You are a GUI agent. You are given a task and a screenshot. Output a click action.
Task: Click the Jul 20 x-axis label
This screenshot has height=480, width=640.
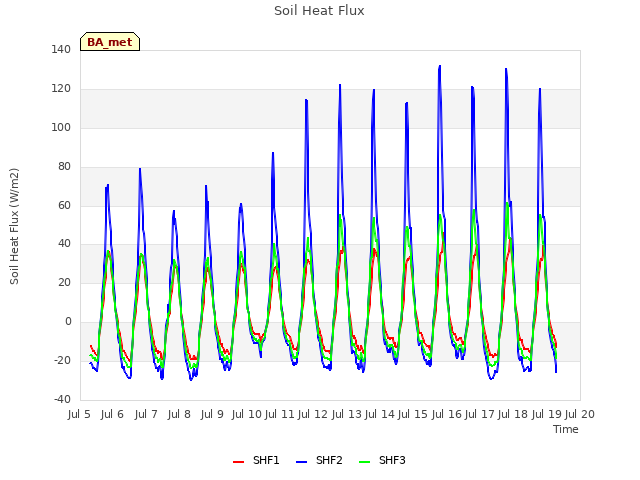coord(580,414)
